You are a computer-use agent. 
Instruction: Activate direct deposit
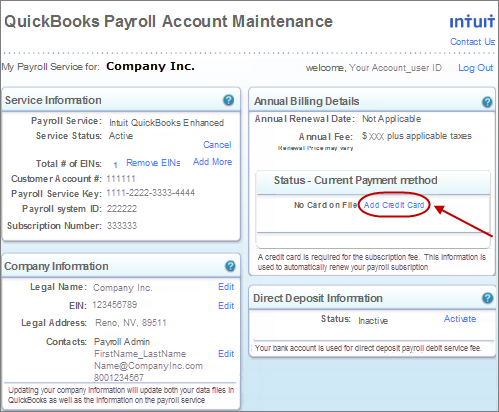[460, 319]
